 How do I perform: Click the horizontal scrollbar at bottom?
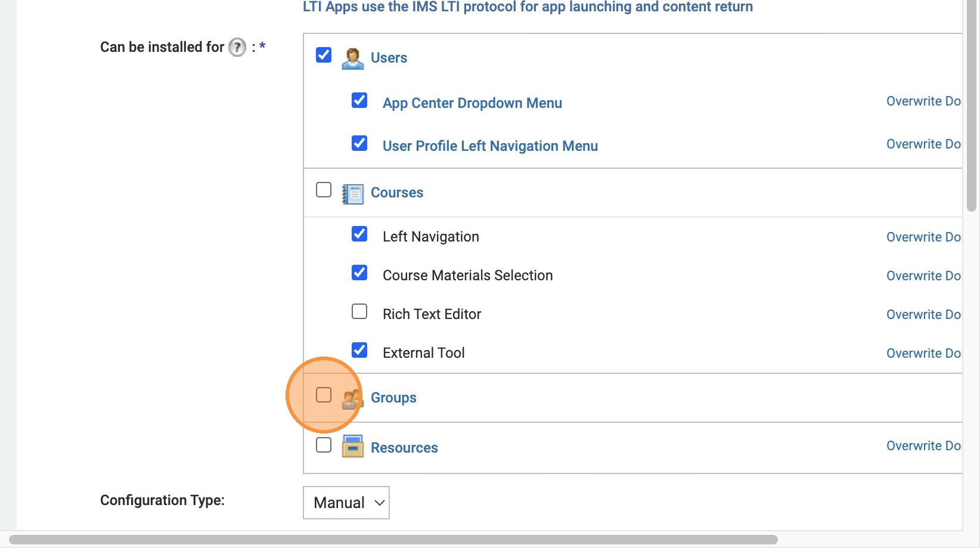(393, 540)
